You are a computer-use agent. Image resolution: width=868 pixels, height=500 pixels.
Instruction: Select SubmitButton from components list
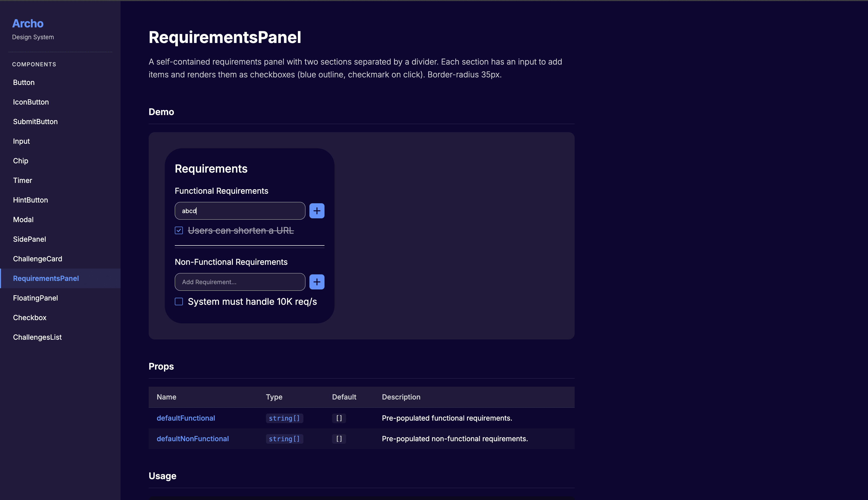point(35,122)
